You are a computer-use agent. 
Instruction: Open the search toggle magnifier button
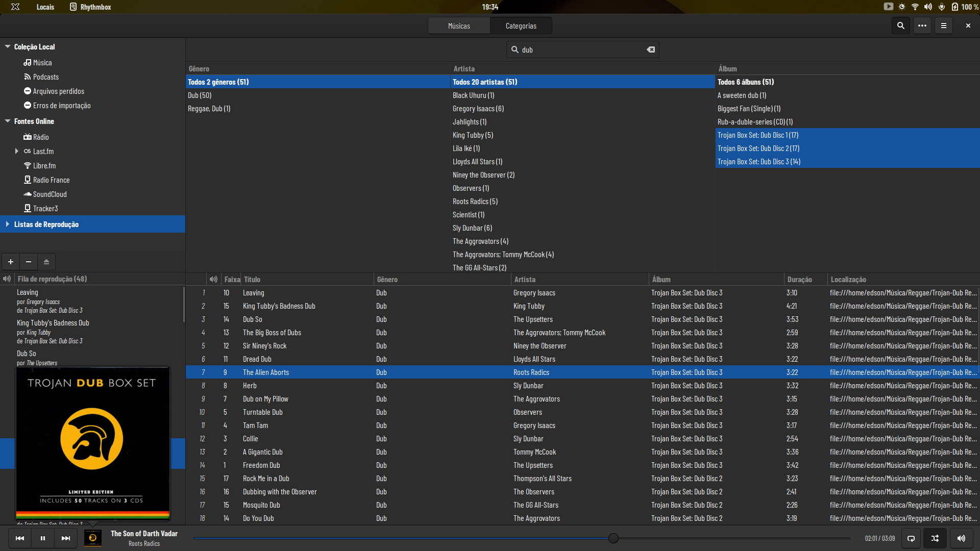[x=900, y=26]
